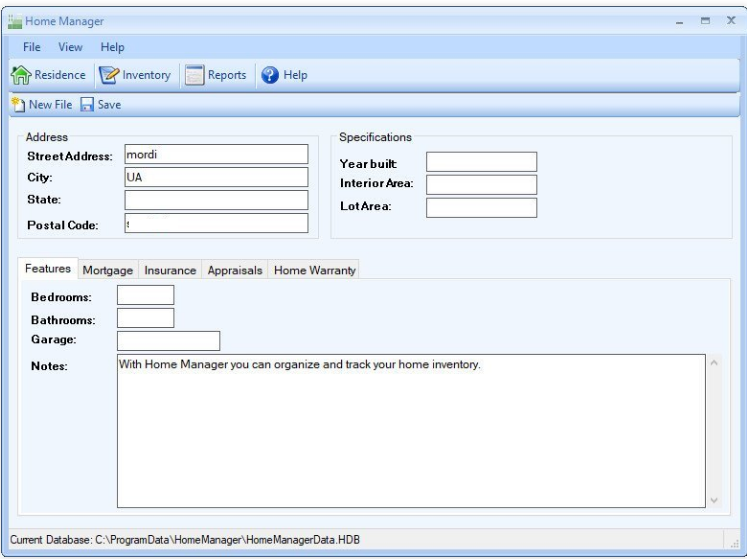Click the Bedrooms input field

(145, 295)
